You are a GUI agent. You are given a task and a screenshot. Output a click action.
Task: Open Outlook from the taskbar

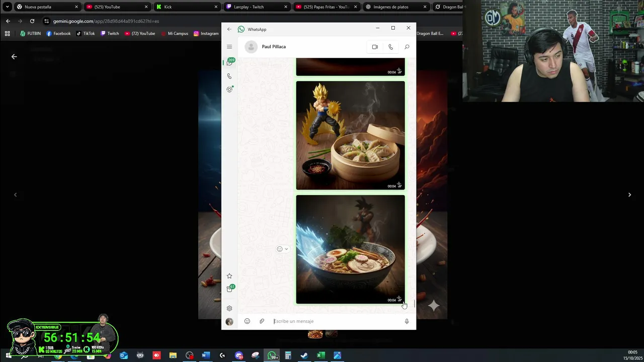tap(124, 355)
